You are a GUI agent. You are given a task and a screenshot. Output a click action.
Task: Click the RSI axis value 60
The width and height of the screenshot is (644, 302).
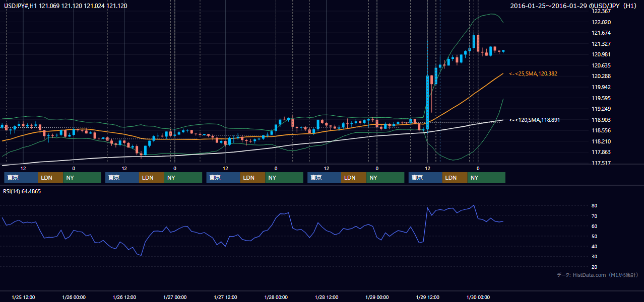click(595, 226)
